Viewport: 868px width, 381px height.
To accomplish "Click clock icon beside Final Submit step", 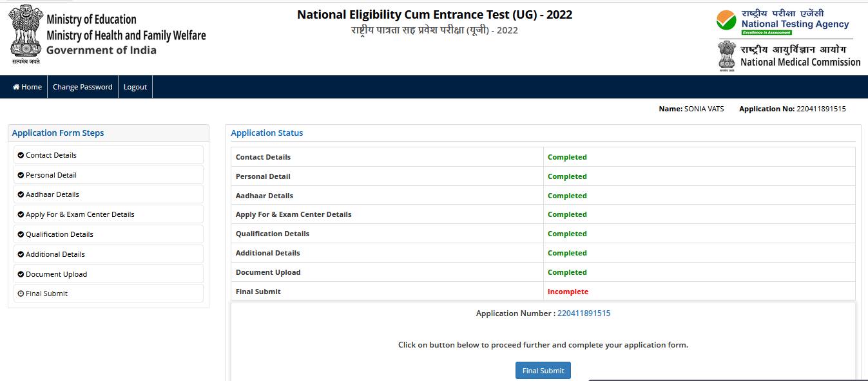I will [21, 293].
